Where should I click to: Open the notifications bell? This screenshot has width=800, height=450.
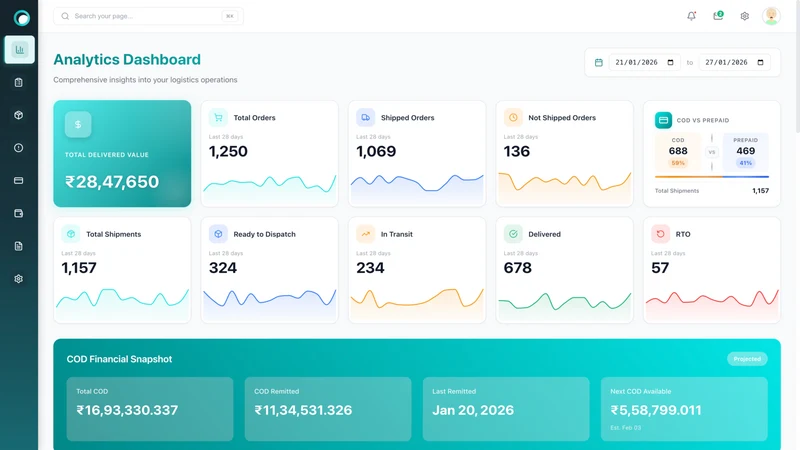click(691, 16)
